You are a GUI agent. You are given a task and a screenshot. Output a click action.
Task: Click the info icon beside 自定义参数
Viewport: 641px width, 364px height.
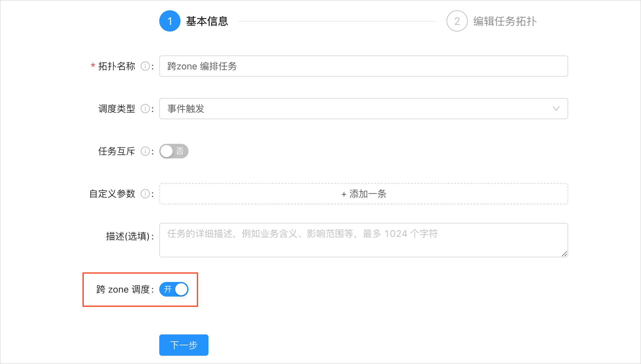click(x=145, y=194)
